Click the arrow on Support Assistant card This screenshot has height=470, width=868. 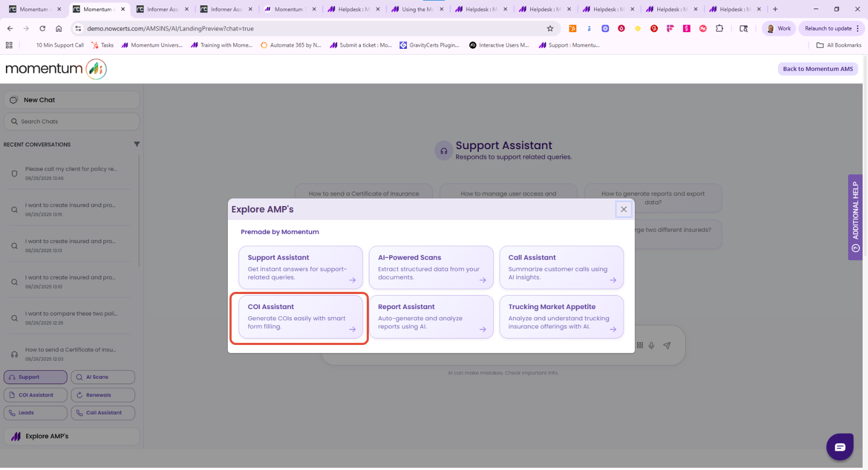click(352, 280)
